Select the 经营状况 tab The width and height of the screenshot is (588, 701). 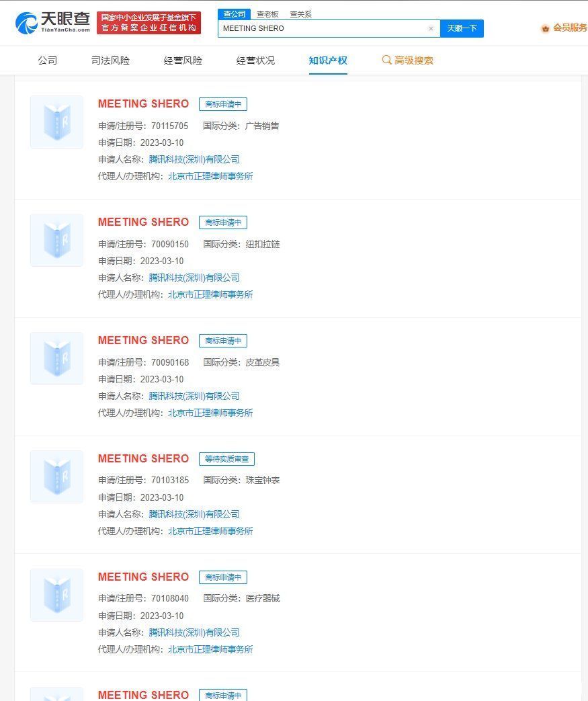tap(255, 60)
